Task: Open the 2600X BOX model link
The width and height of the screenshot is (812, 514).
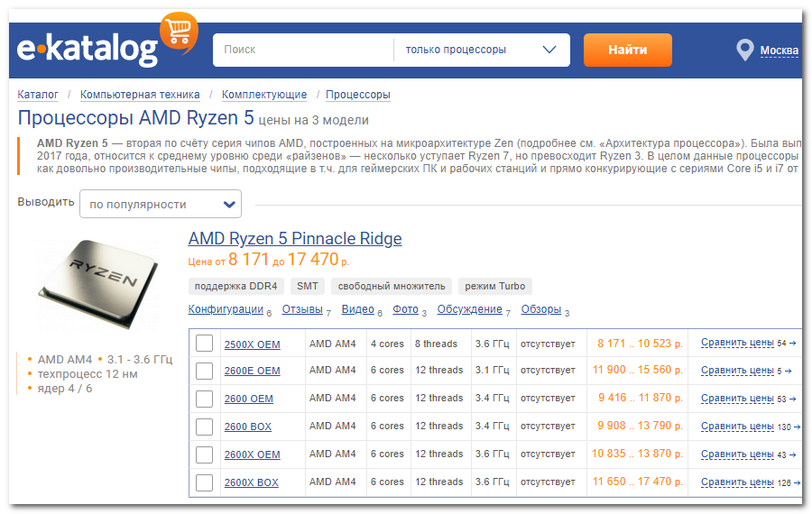Action: [251, 483]
